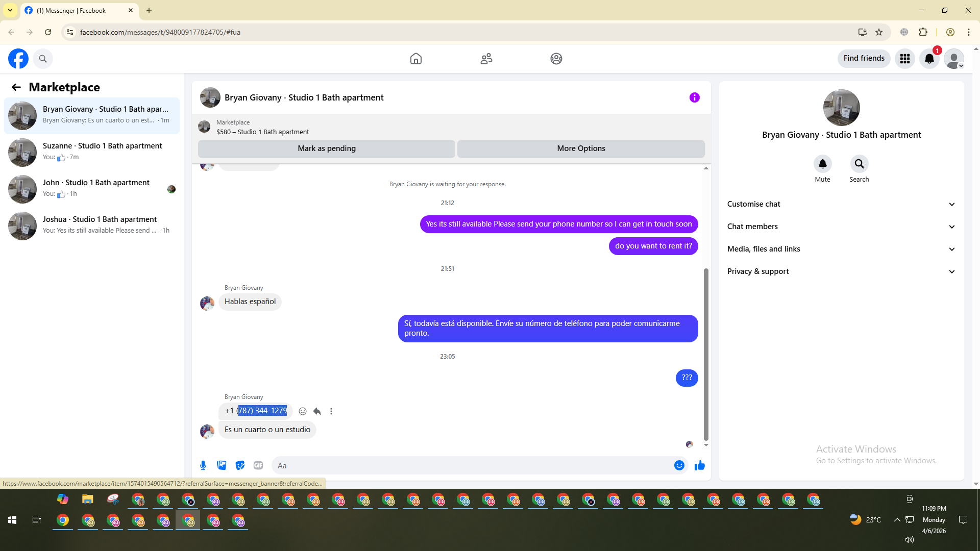The image size is (980, 551).
Task: Open the account profile avatar menu
Action: pyautogui.click(x=954, y=59)
